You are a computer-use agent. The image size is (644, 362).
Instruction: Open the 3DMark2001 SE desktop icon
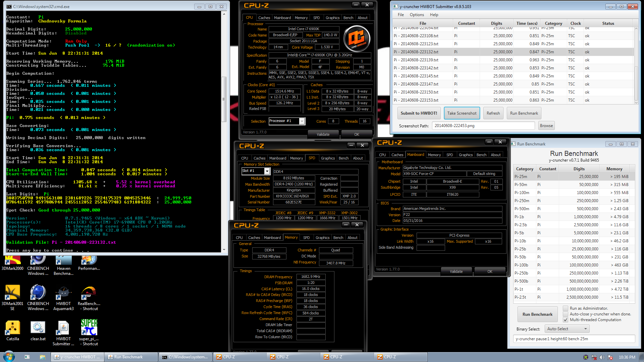click(x=12, y=298)
